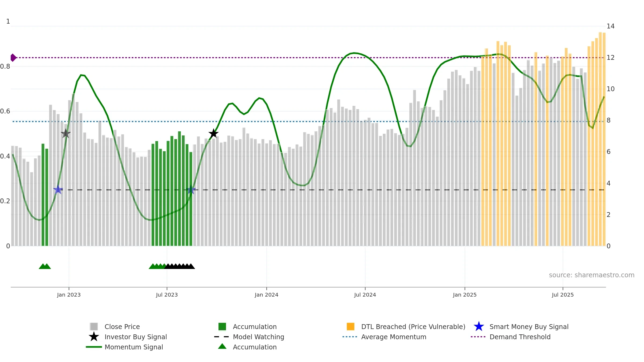The image size is (644, 362).
Task: Click DTL Breached (Price Vulnerable) legend label
Action: point(413,327)
